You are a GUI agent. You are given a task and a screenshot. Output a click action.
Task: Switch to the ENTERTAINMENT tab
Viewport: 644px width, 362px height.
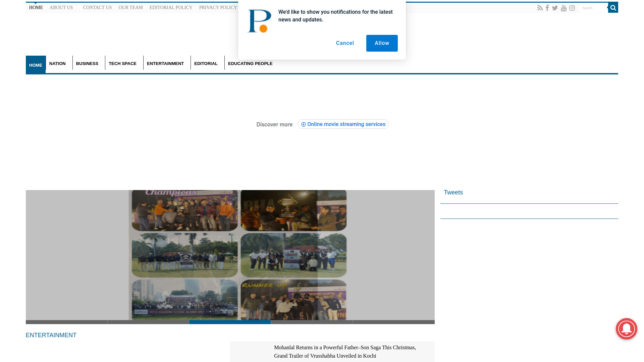tap(165, 63)
